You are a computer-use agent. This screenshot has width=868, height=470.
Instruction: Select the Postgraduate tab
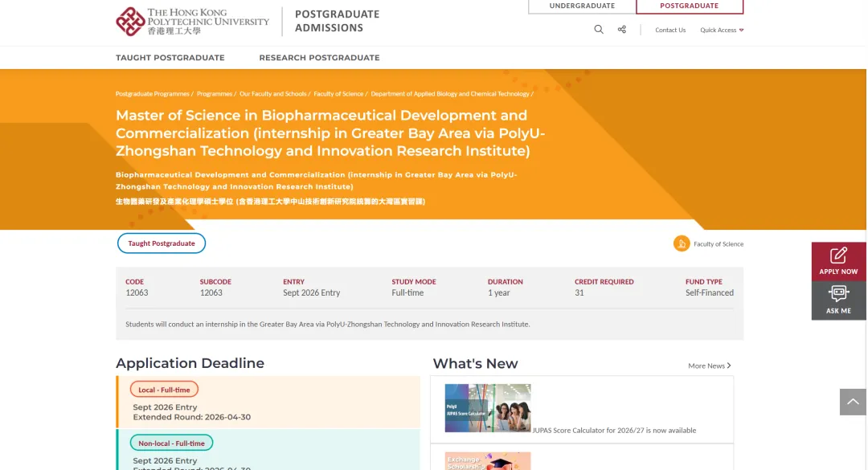tap(689, 6)
